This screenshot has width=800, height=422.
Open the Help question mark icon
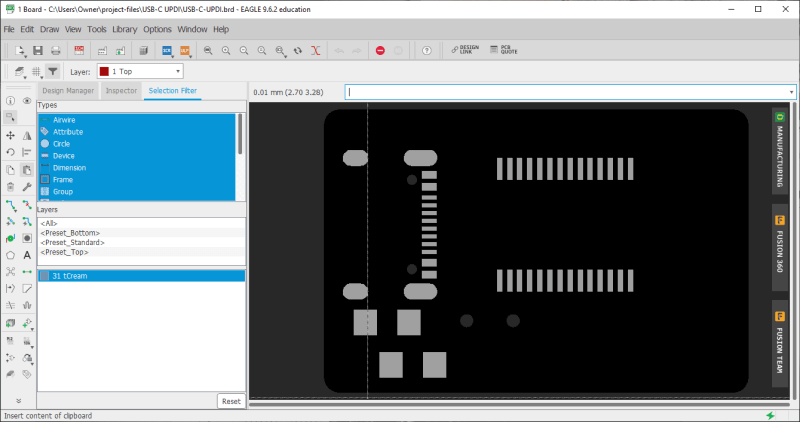[427, 50]
